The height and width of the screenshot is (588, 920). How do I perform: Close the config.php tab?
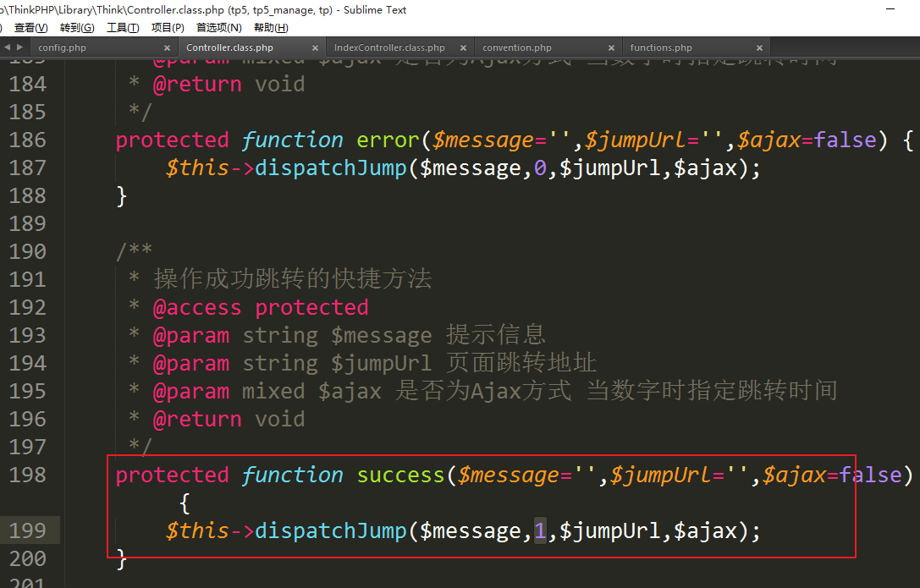pyautogui.click(x=168, y=48)
